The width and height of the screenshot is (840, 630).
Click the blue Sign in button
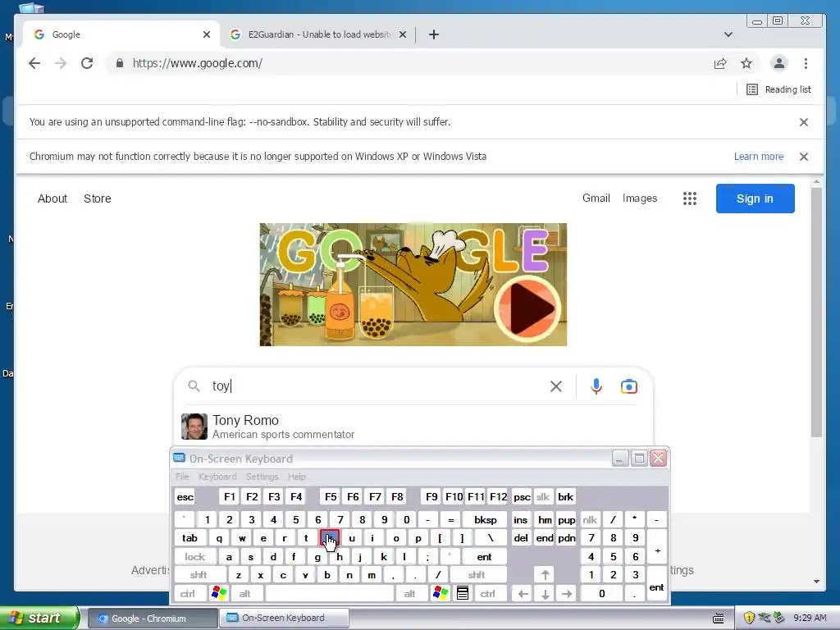[755, 199]
